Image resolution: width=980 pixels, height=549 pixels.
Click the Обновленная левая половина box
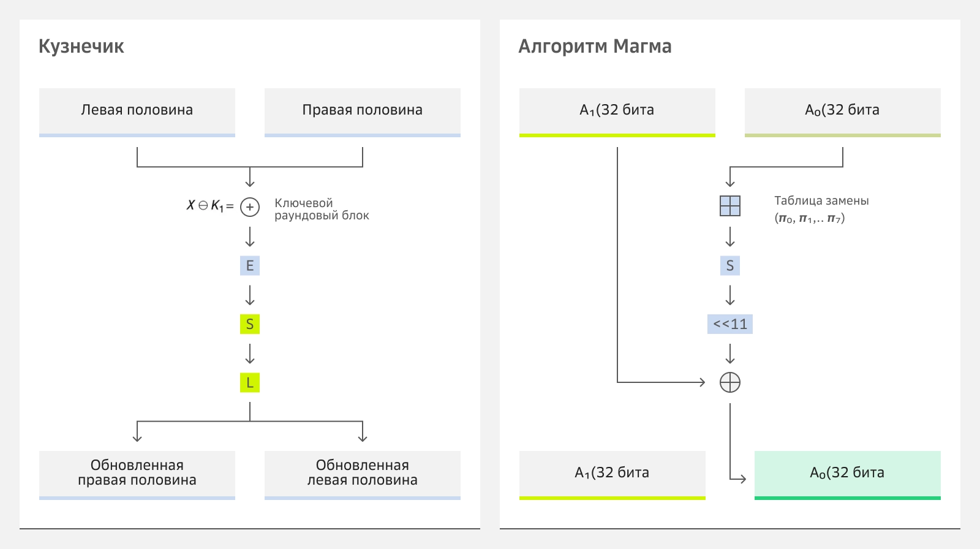tap(363, 474)
